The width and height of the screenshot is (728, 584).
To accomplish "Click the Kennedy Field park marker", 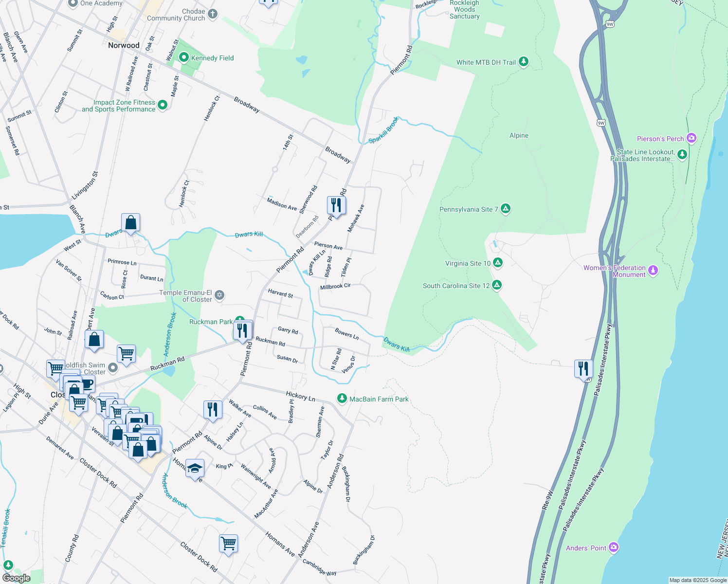I will pyautogui.click(x=184, y=58).
